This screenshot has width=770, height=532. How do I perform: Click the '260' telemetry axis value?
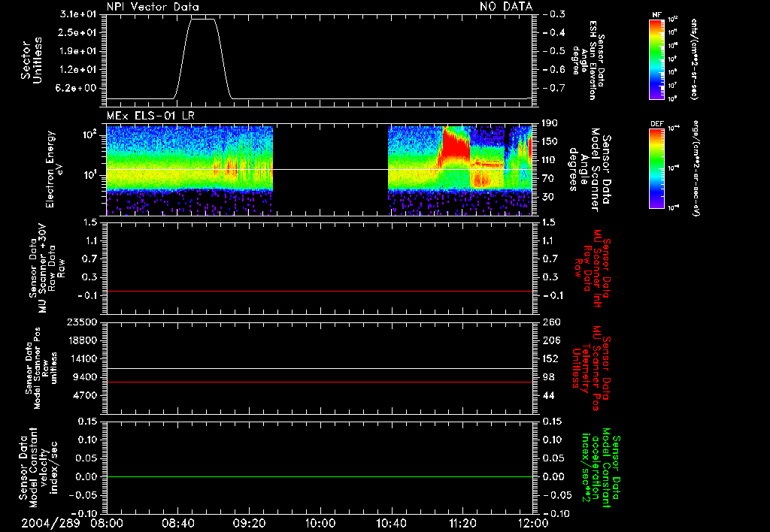pos(550,322)
